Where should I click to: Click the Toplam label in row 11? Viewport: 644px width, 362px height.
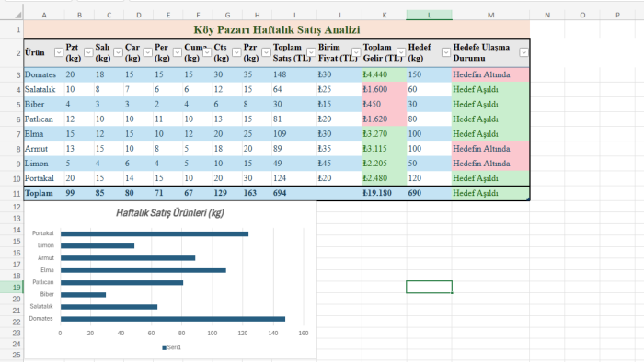pyautogui.click(x=44, y=193)
